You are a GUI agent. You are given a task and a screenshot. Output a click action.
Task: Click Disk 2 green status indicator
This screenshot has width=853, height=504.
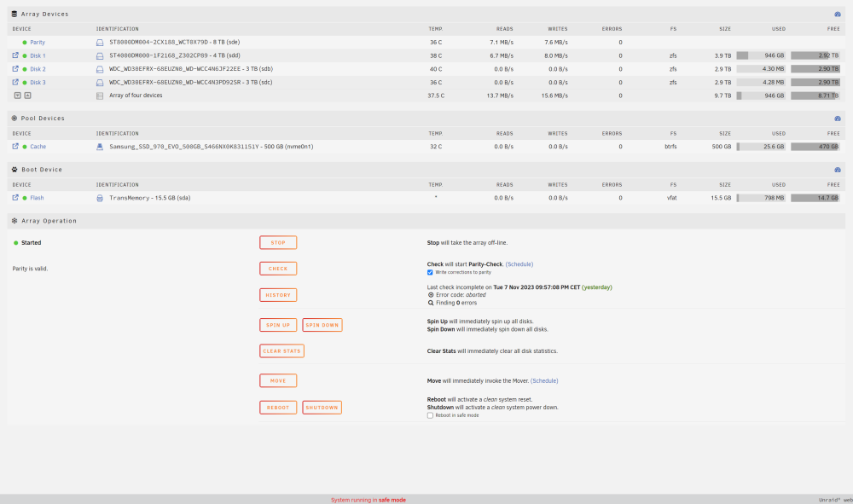click(25, 69)
